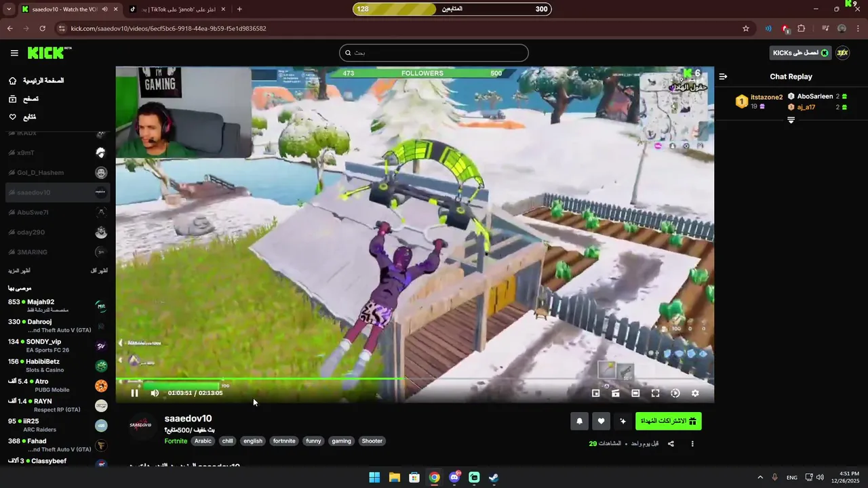Open Chrome media control icon
The height and width of the screenshot is (488, 868).
[825, 28]
